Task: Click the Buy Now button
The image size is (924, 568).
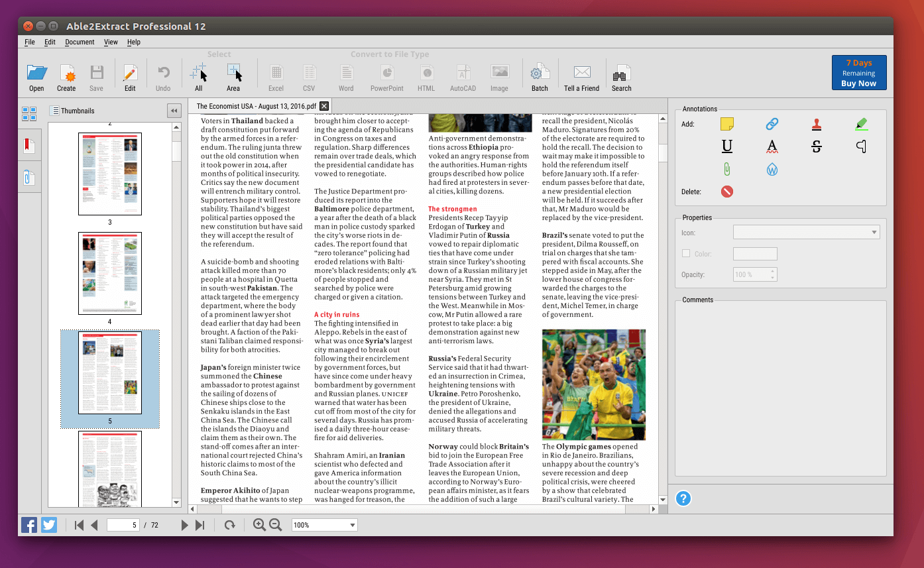Action: [858, 84]
